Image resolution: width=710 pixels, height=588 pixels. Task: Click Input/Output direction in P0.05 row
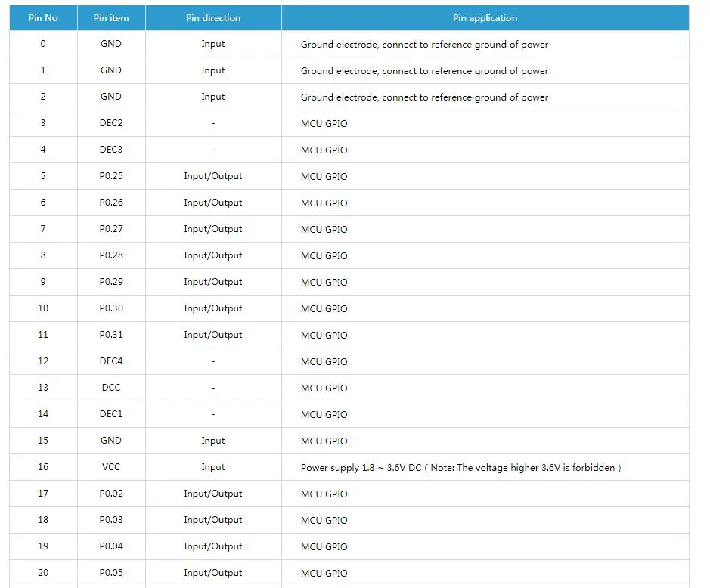point(213,573)
